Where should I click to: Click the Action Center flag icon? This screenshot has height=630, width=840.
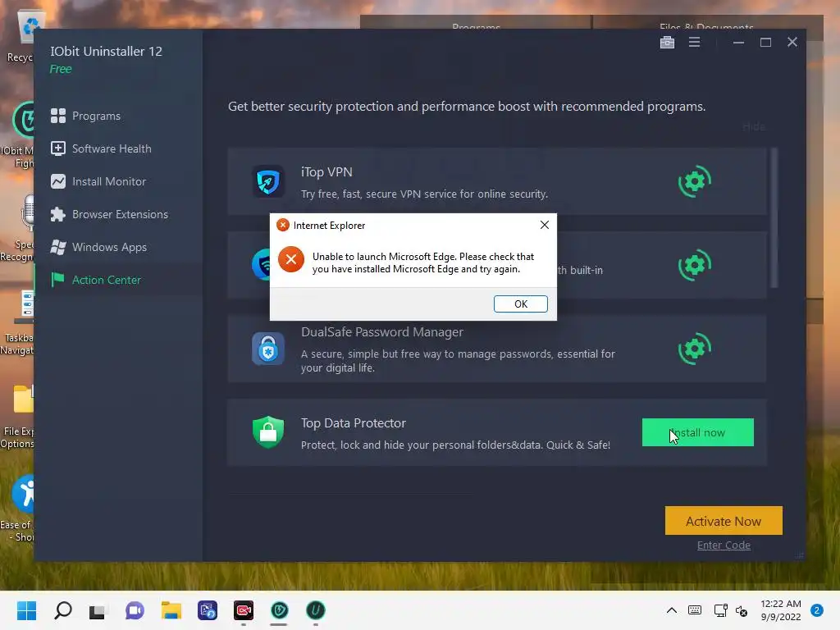[x=57, y=280]
